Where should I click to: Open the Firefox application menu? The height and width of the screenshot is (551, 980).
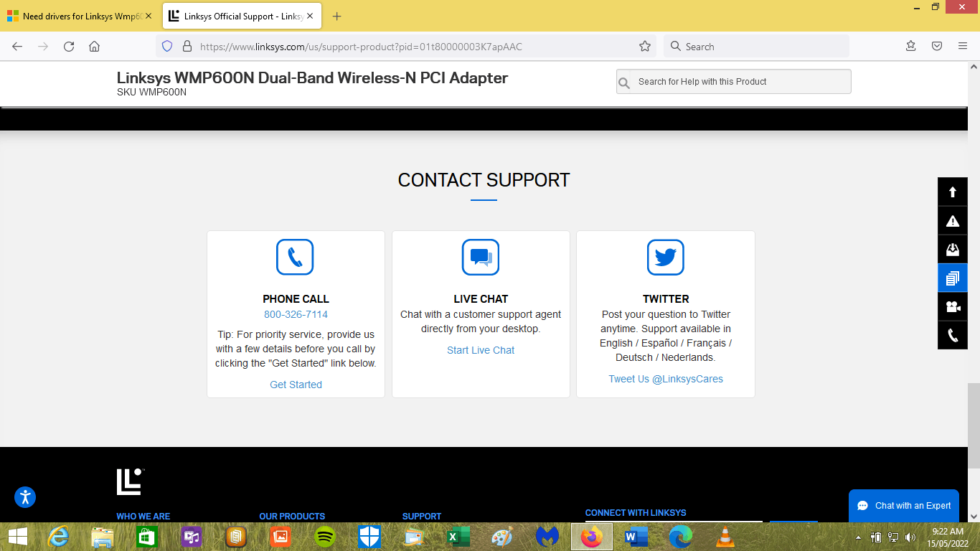click(963, 47)
